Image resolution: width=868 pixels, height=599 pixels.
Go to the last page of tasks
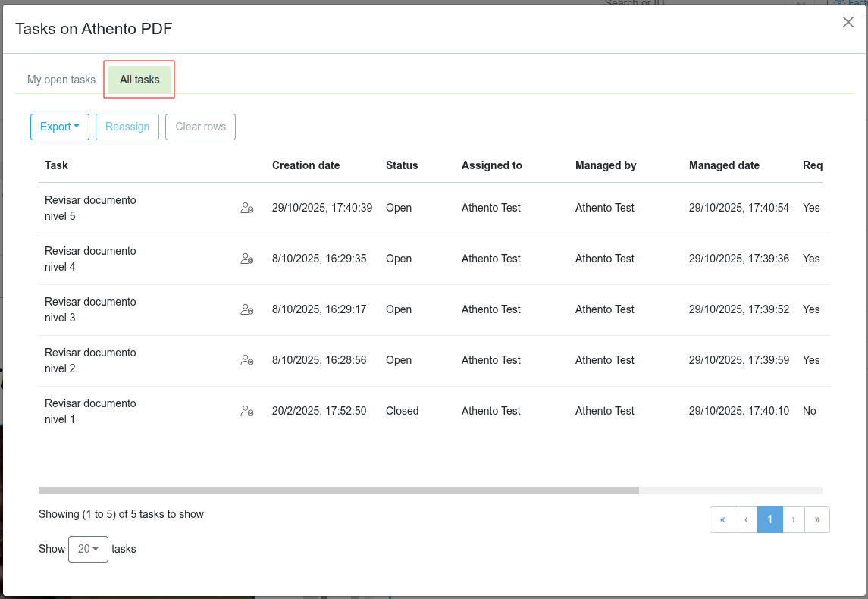tap(816, 519)
